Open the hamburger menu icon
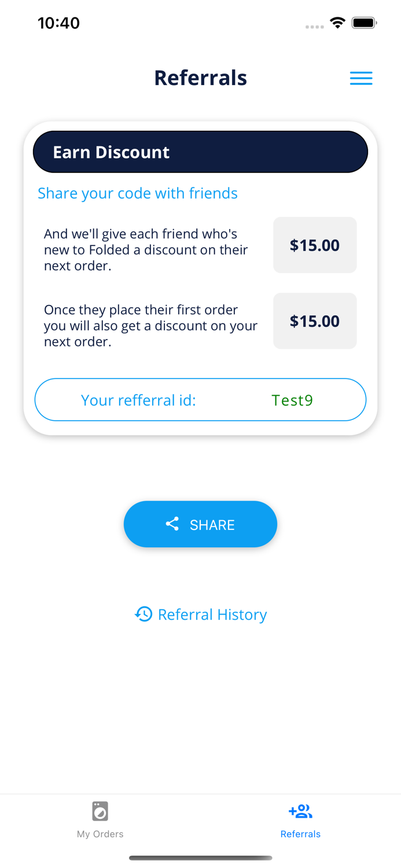This screenshot has height=868, width=401. coord(361,78)
